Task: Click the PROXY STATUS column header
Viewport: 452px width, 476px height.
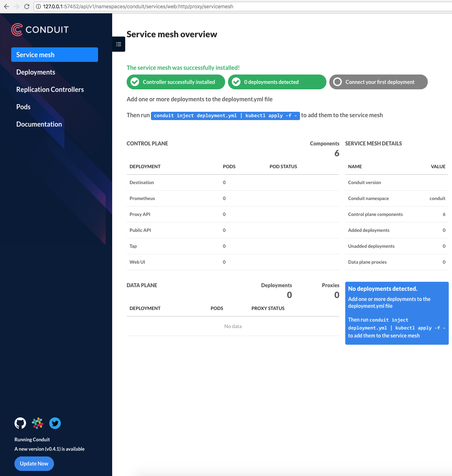Action: pyautogui.click(x=268, y=309)
